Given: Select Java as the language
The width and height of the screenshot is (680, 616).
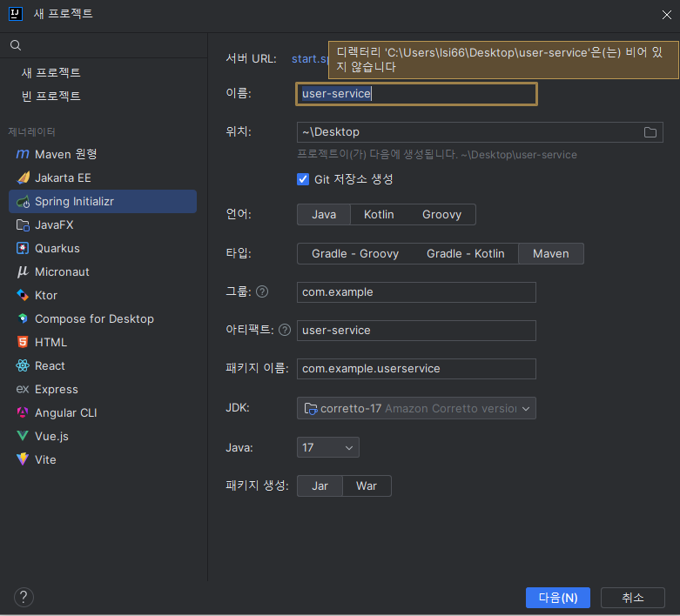Looking at the screenshot, I should coord(324,215).
